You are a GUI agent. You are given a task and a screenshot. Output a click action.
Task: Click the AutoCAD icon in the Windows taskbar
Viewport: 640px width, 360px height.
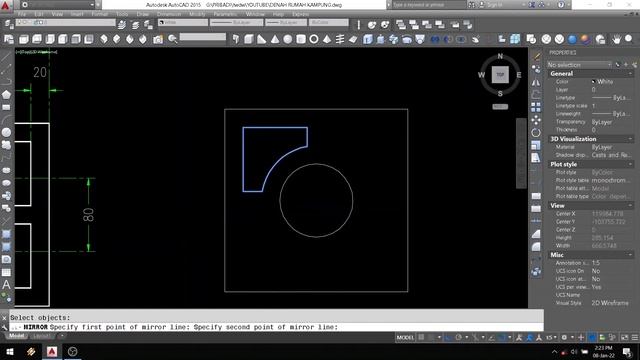point(52,351)
